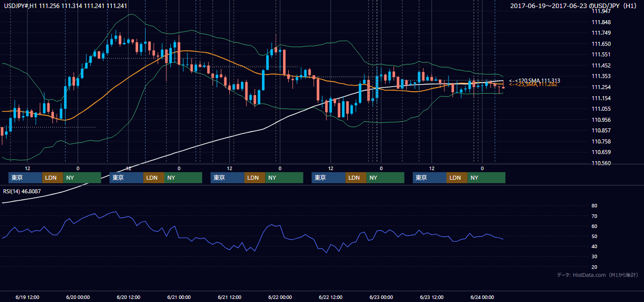Screen dimensions: 644x302
Task: Click the 6/23 12:00 date label
Action: pos(431,297)
